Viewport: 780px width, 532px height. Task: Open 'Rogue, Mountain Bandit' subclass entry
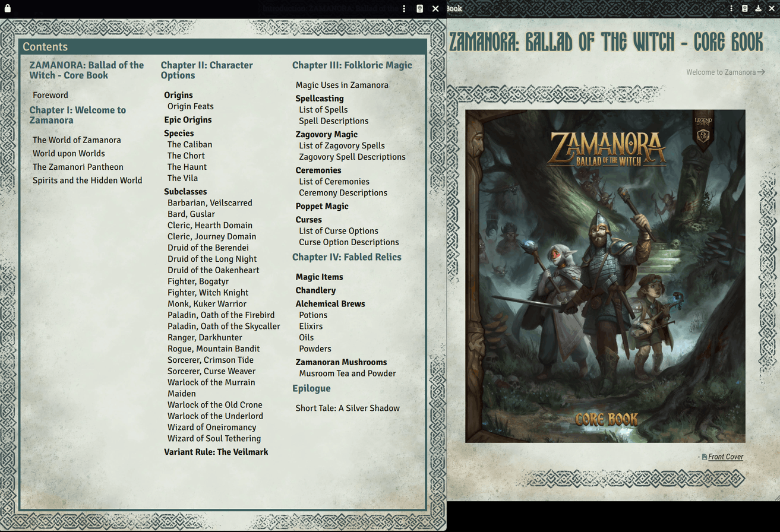[214, 349]
